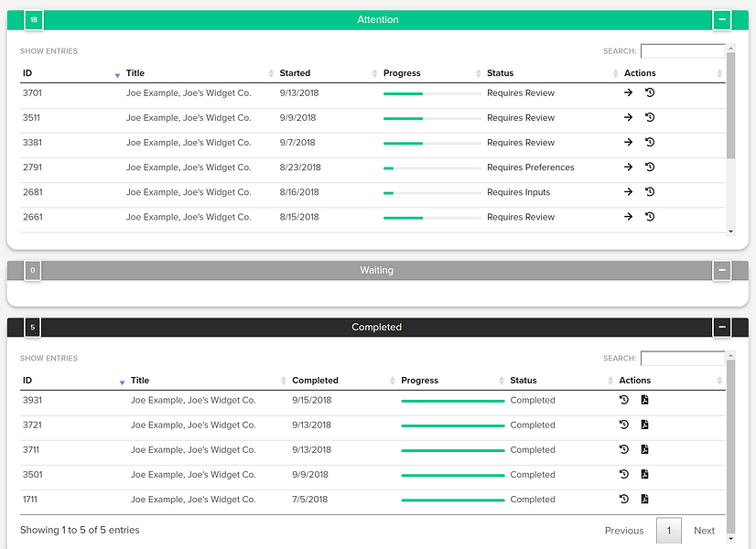View history of completed task 1711
This screenshot has width=756, height=549.
(x=623, y=500)
